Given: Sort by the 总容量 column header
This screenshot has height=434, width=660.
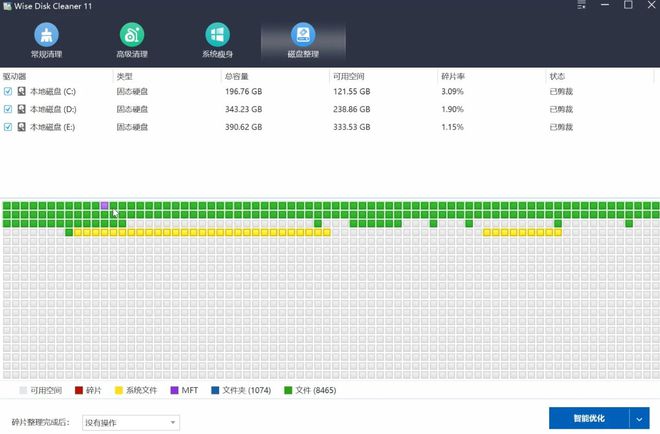Looking at the screenshot, I should (x=236, y=76).
